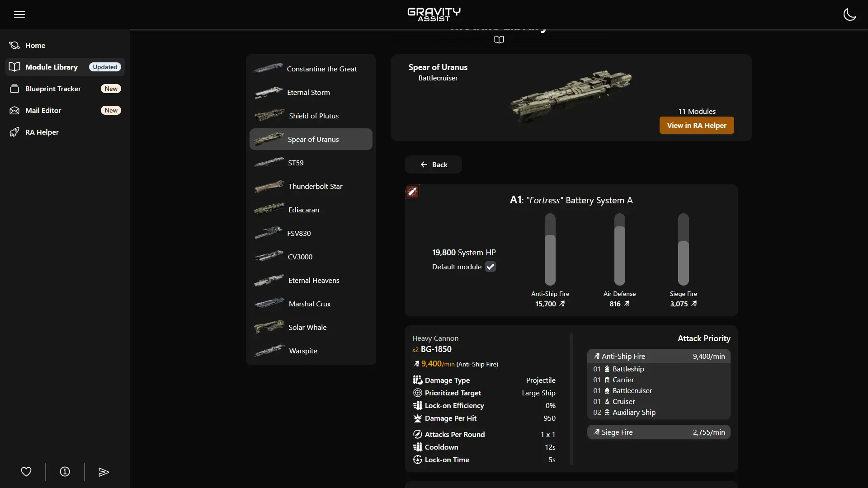This screenshot has height=488, width=868.
Task: Click View in RA Helper button
Action: (x=696, y=126)
